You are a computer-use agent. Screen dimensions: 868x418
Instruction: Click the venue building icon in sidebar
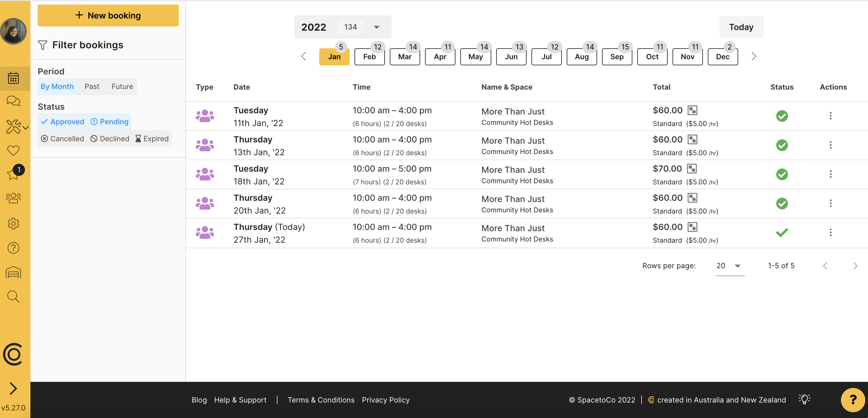pyautogui.click(x=13, y=272)
